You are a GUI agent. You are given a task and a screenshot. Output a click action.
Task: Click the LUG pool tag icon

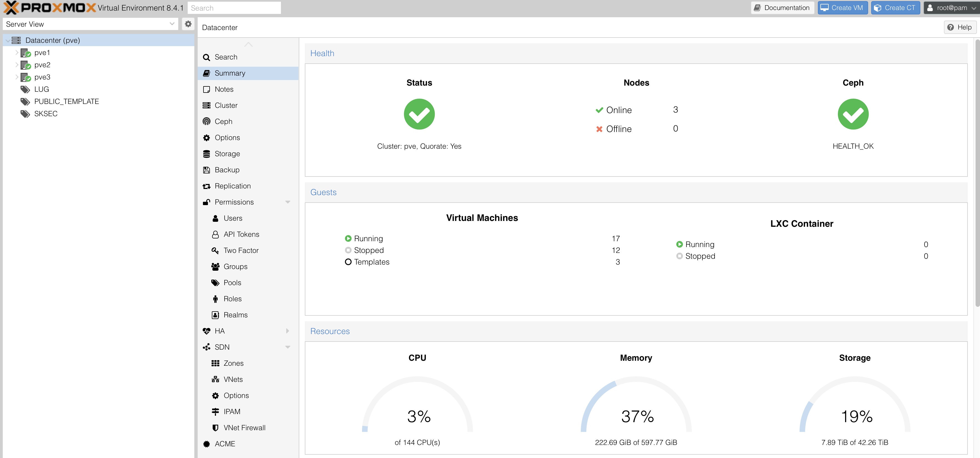[25, 89]
